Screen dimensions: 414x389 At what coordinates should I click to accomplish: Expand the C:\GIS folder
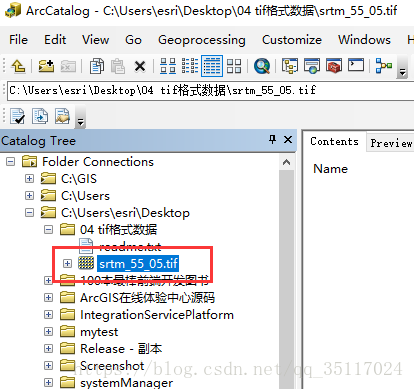click(x=29, y=179)
